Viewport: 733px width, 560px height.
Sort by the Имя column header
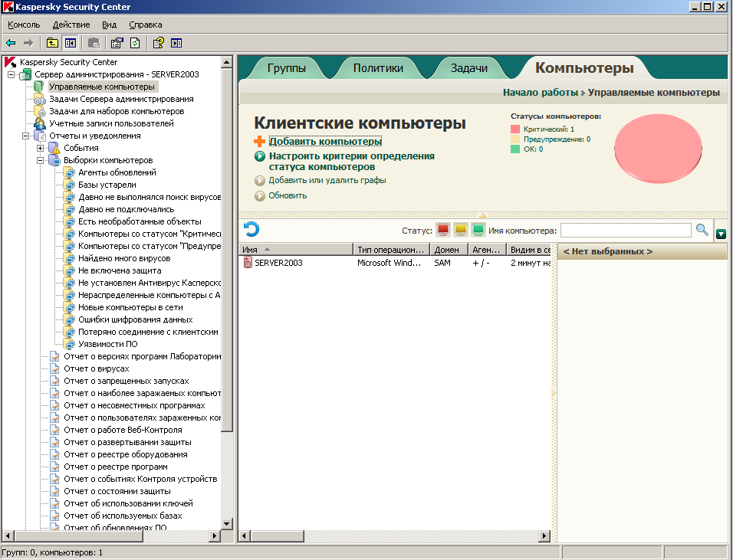[x=296, y=250]
